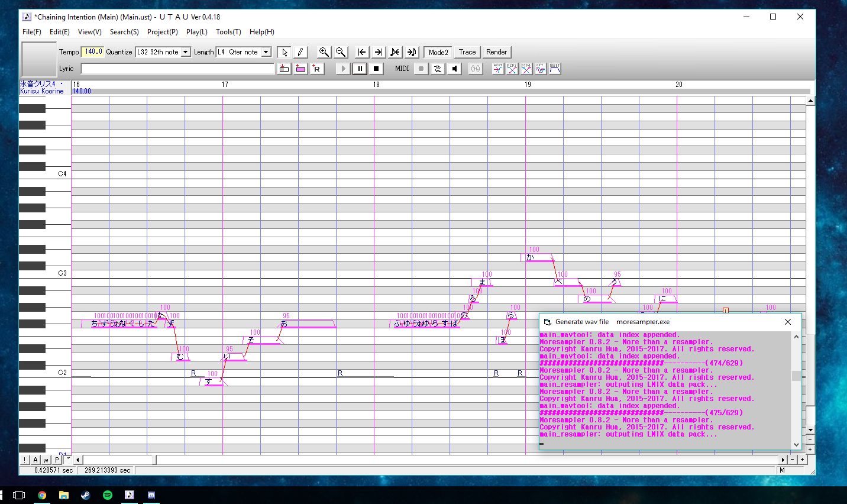Click the horizontal scrollbar left arrow
The height and width of the screenshot is (504, 847).
pyautogui.click(x=77, y=460)
